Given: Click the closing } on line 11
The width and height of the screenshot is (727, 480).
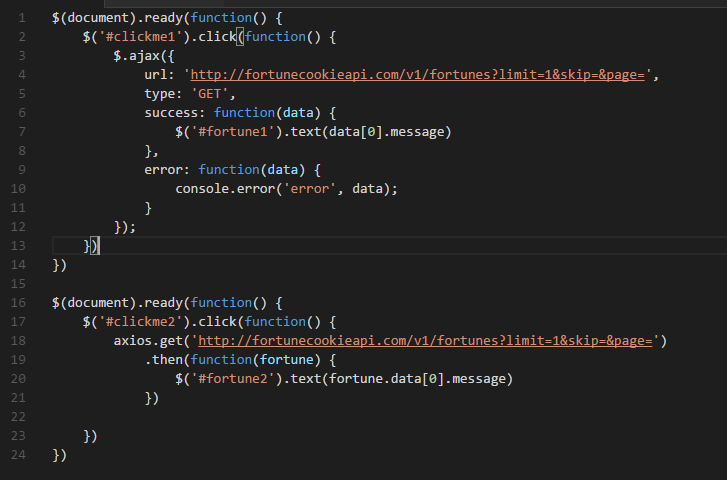Looking at the screenshot, I should 148,208.
